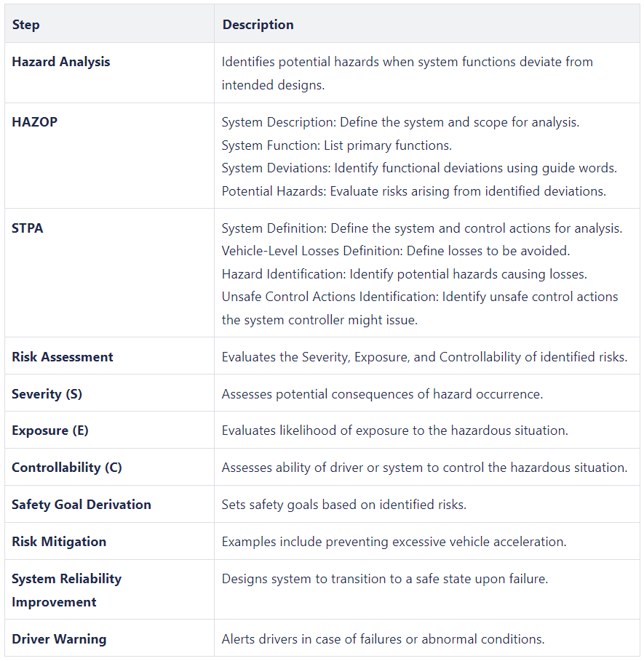
Task: Click the Step column header
Action: point(25,25)
